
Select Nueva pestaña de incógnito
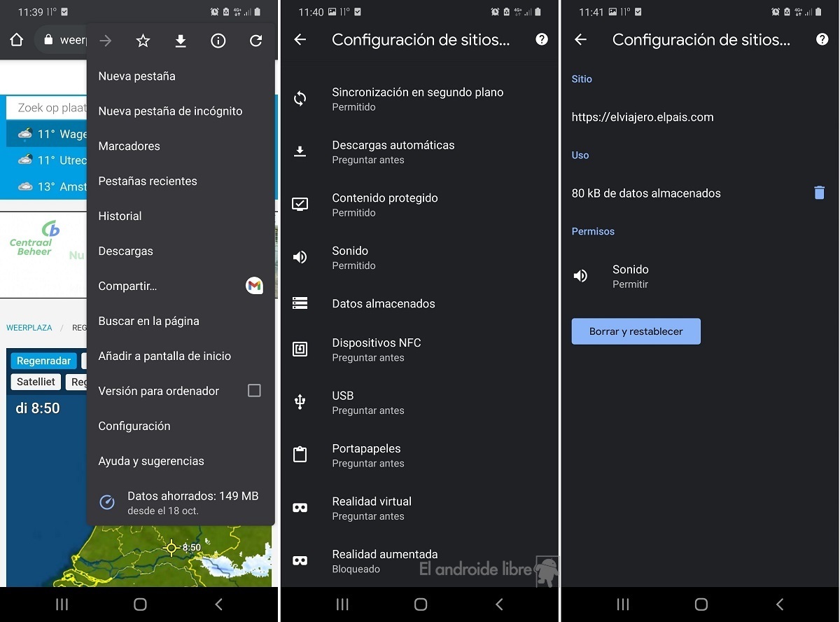(170, 111)
